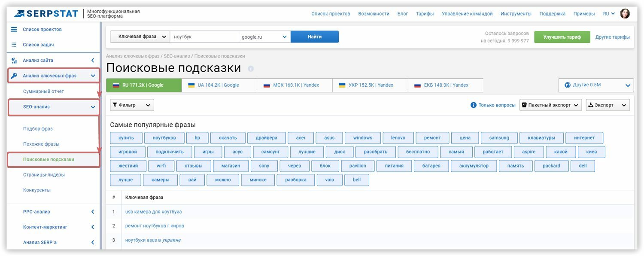
Task: Click the task list icon beside Список задач
Action: tap(14, 45)
